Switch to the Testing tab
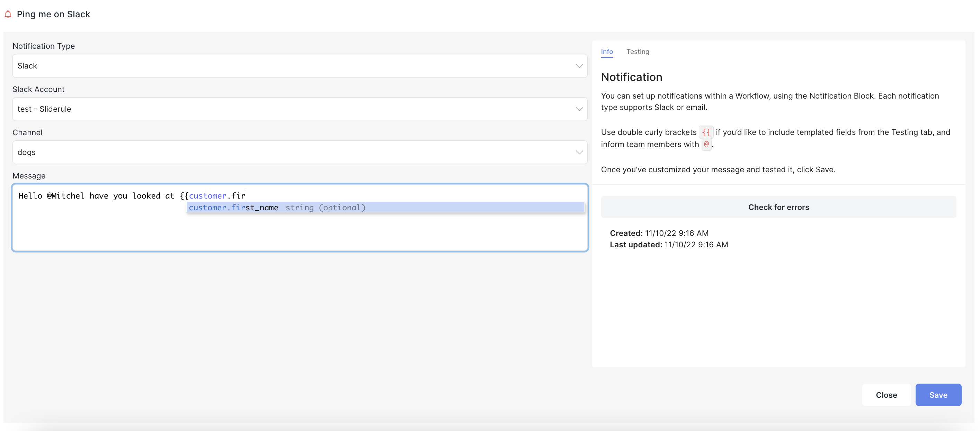Viewport: 980px width, 431px height. click(x=638, y=52)
